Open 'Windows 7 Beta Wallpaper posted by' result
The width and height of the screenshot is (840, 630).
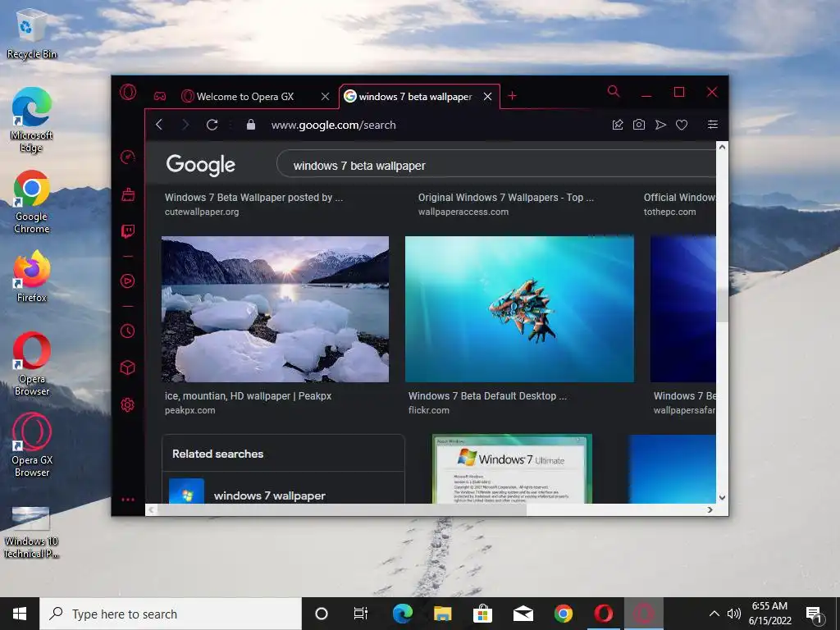254,198
